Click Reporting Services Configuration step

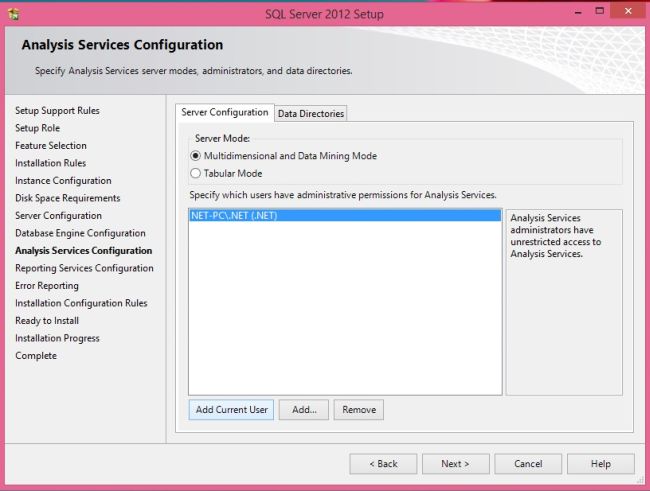click(84, 268)
